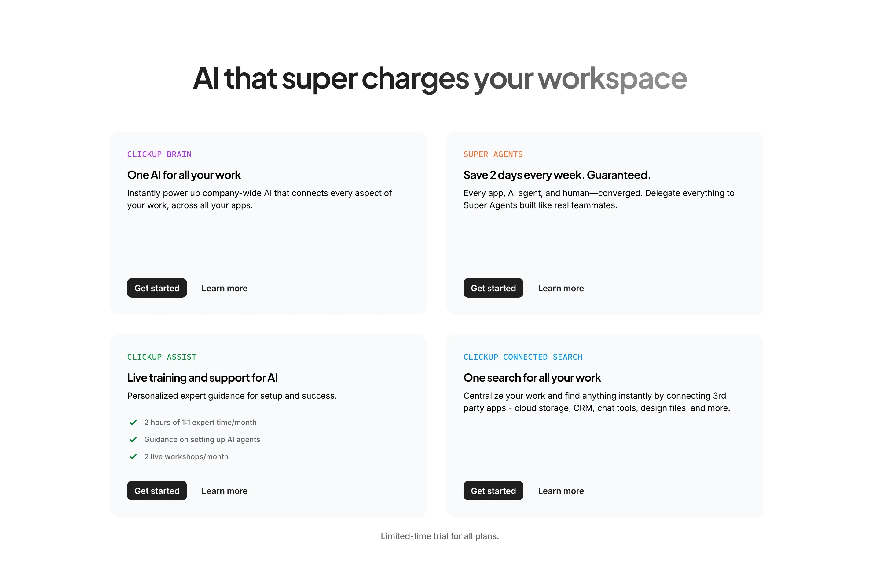Click Get started under Super Agents
Image resolution: width=880 pixels, height=588 pixels.
coord(493,288)
